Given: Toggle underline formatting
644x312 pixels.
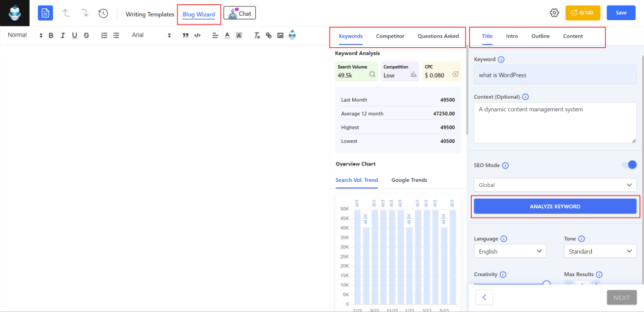Looking at the screenshot, I should (74, 36).
